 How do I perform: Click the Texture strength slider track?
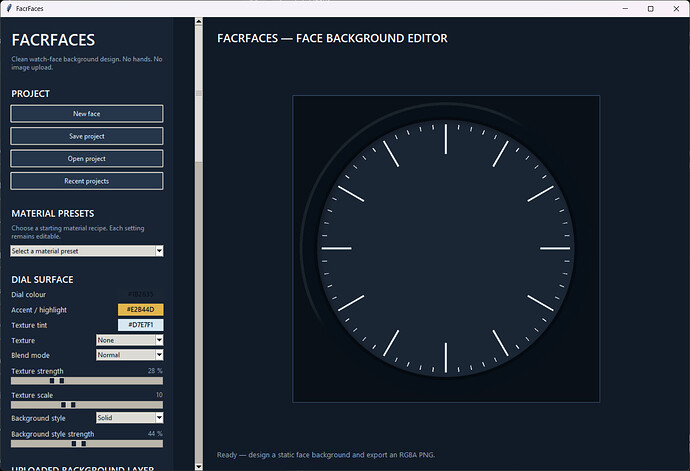point(87,381)
